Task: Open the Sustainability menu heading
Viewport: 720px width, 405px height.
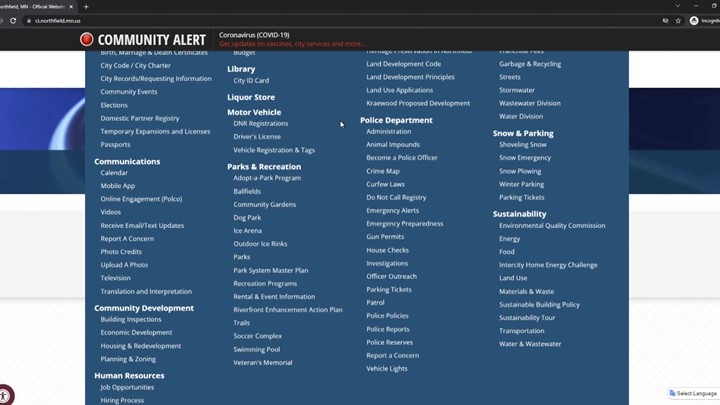Action: [519, 214]
